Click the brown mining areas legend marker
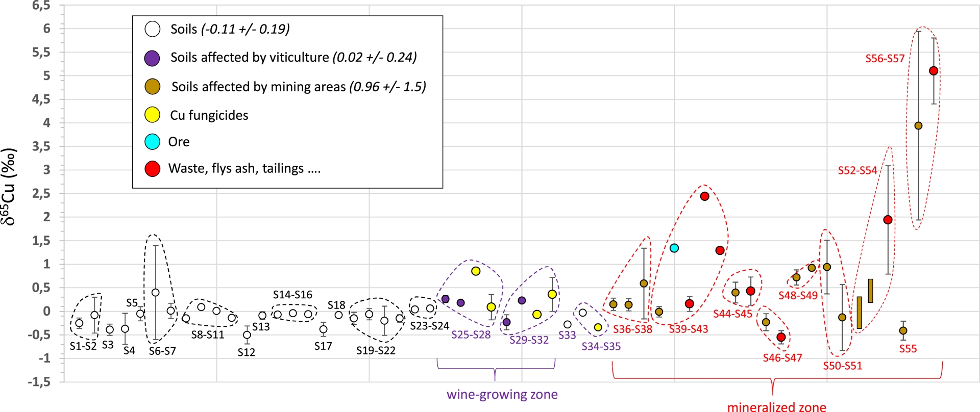Image resolution: width=980 pixels, height=412 pixels. (153, 87)
